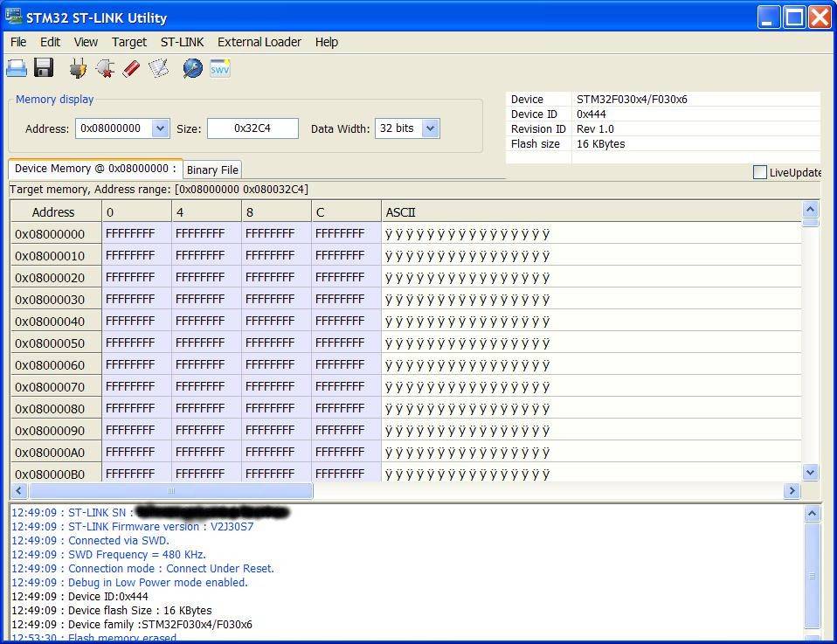Open the globe and magnifier toolbar icon
837x644 pixels.
click(x=193, y=68)
